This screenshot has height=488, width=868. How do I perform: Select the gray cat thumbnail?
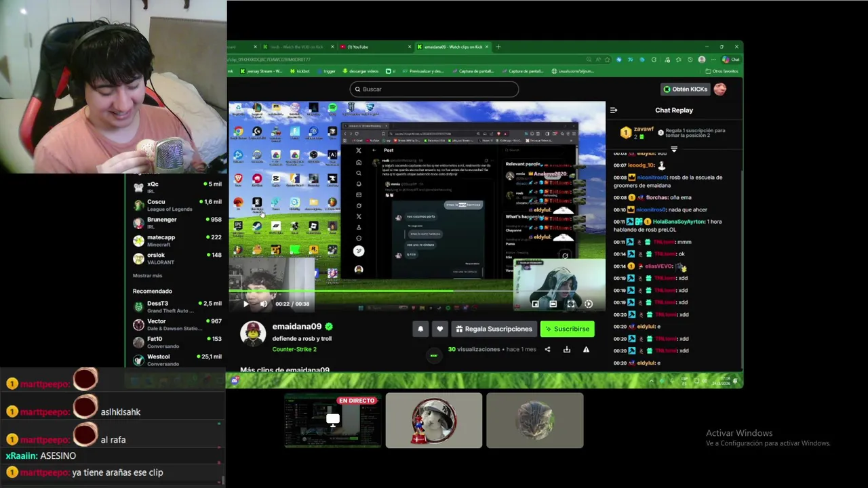[x=534, y=420]
